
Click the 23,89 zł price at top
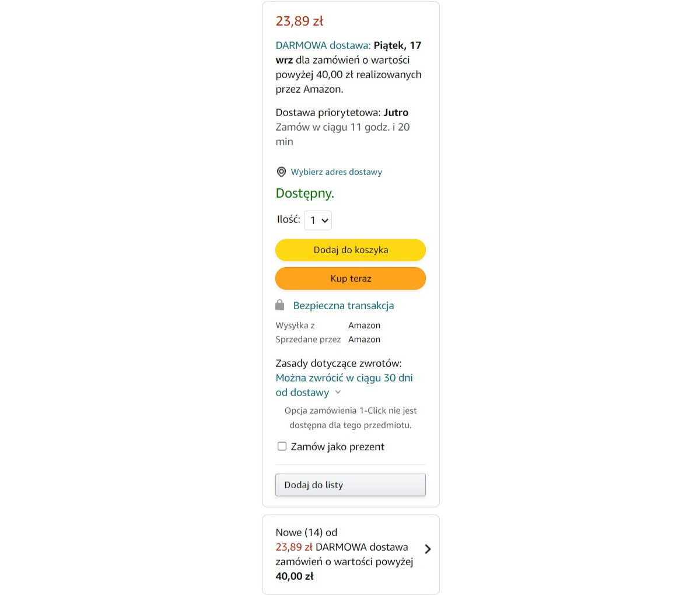click(299, 21)
